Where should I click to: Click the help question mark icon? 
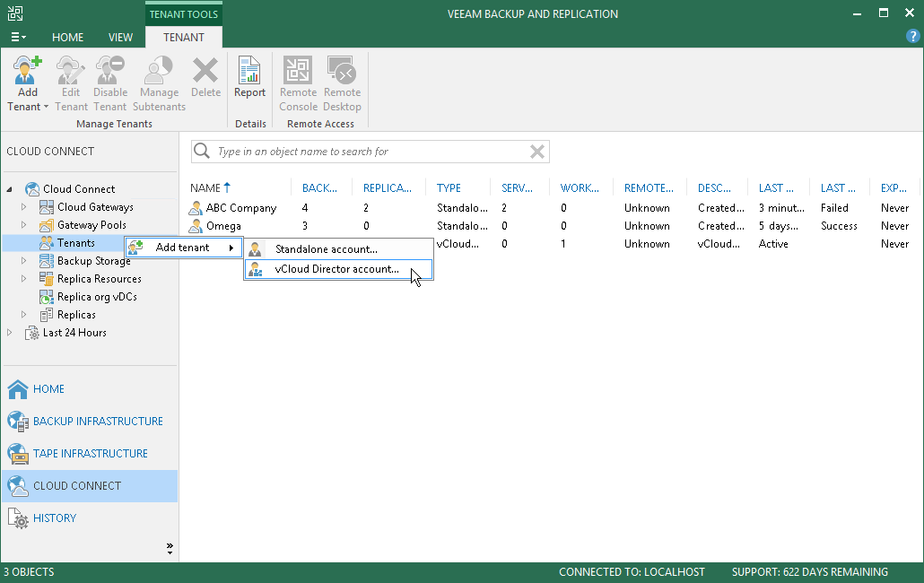tap(912, 37)
